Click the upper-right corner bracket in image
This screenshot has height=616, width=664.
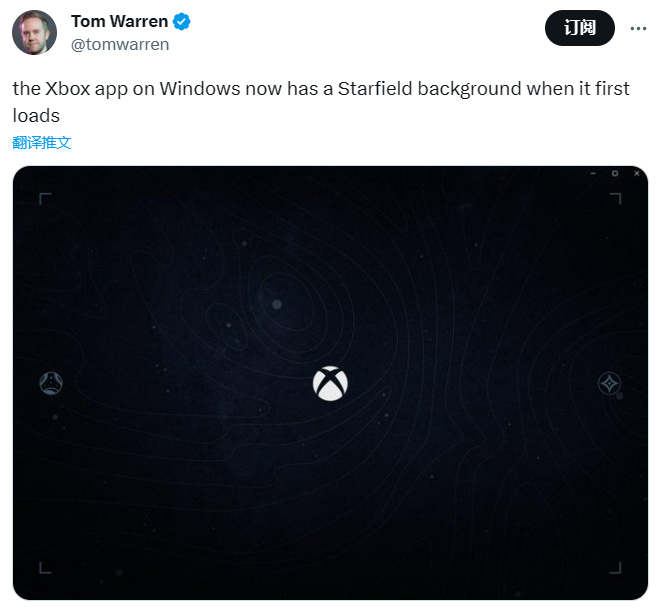[x=615, y=199]
